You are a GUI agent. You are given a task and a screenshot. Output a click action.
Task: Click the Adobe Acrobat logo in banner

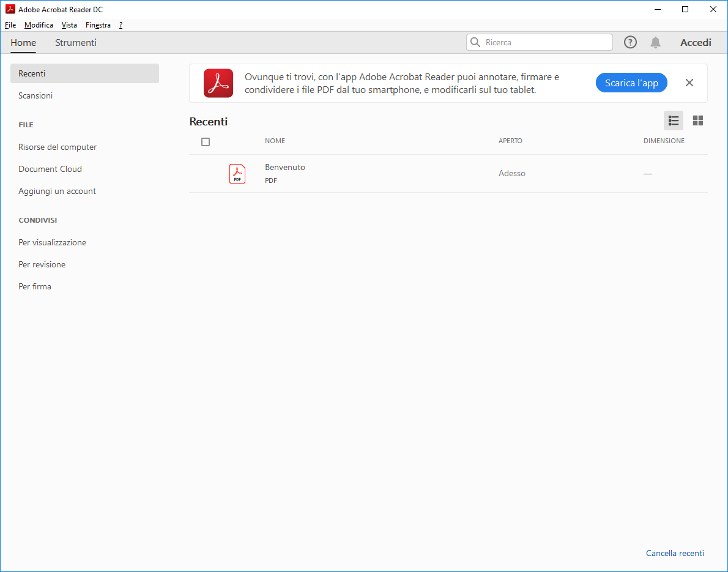[x=218, y=83]
